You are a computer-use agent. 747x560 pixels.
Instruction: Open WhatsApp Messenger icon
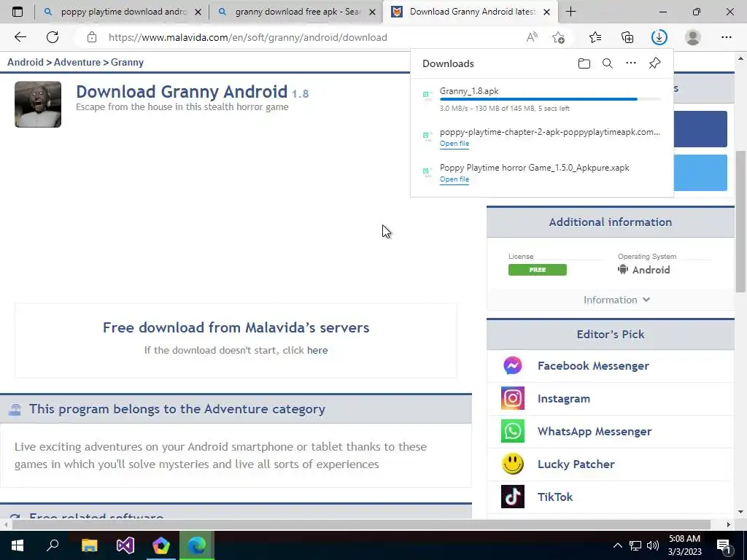click(x=513, y=431)
